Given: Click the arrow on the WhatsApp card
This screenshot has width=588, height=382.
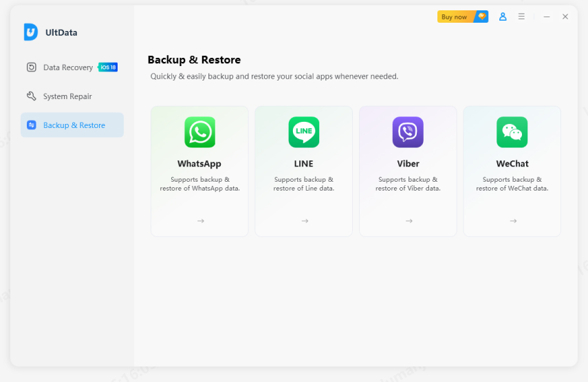Looking at the screenshot, I should (x=201, y=221).
